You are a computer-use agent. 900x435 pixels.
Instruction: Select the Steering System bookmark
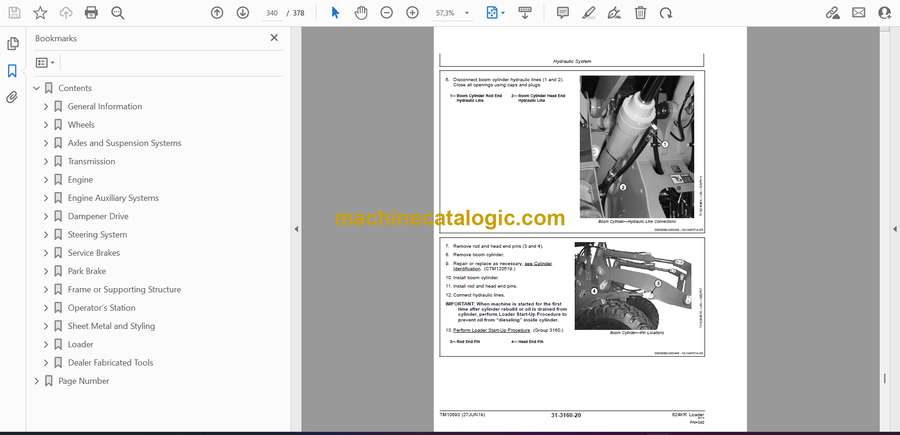click(x=98, y=235)
